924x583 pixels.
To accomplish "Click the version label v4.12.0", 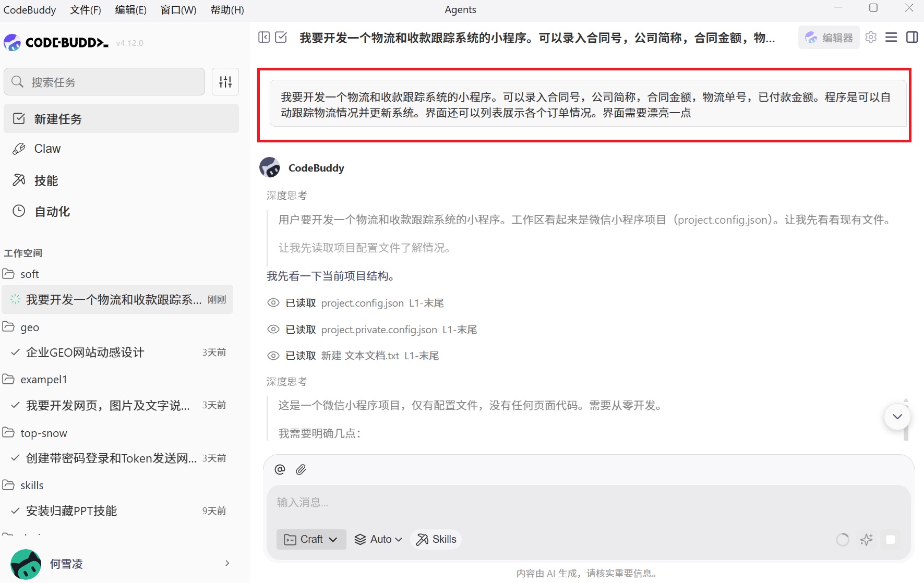I will click(129, 43).
